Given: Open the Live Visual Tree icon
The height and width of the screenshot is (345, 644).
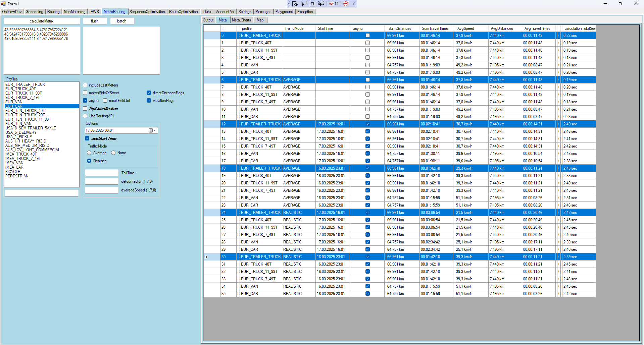Looking at the screenshot, I should [295, 4].
